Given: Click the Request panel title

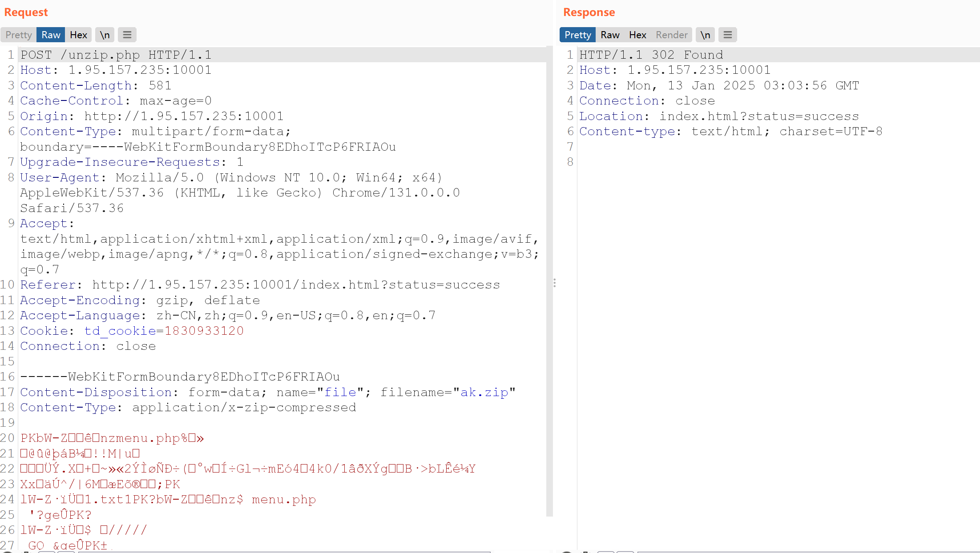Looking at the screenshot, I should (26, 12).
